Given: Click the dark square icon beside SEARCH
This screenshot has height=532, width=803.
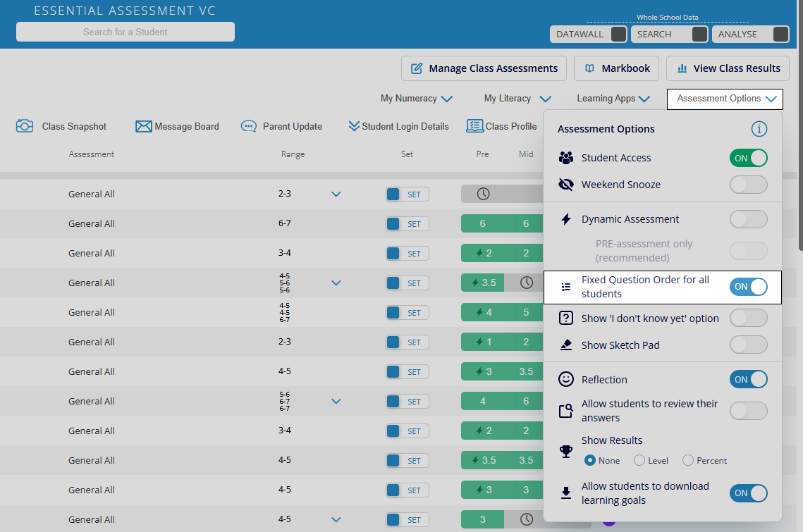Looking at the screenshot, I should [x=699, y=34].
